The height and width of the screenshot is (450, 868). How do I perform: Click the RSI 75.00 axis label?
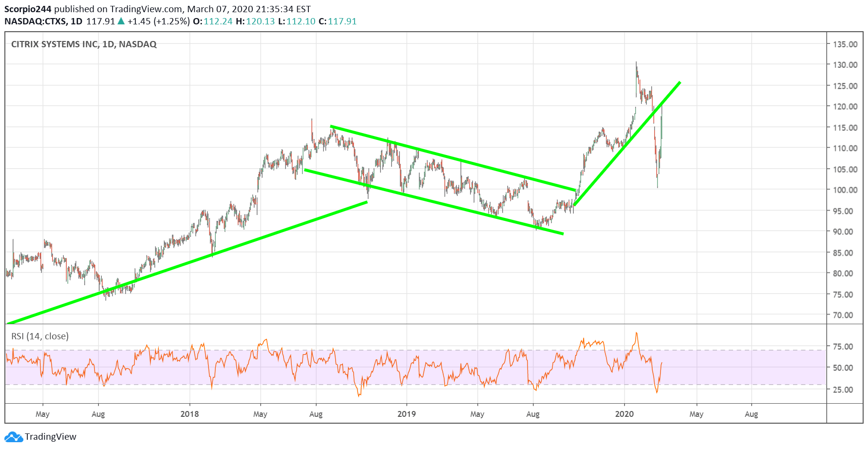point(843,347)
